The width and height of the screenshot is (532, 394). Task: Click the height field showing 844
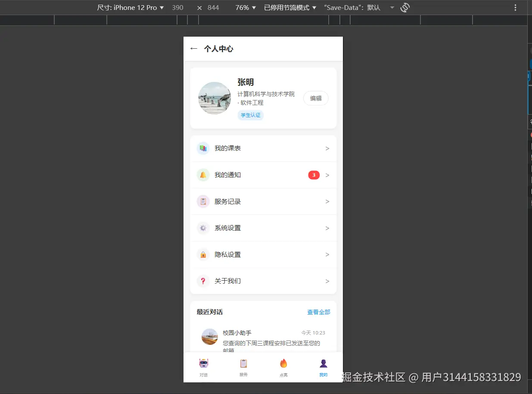213,7
